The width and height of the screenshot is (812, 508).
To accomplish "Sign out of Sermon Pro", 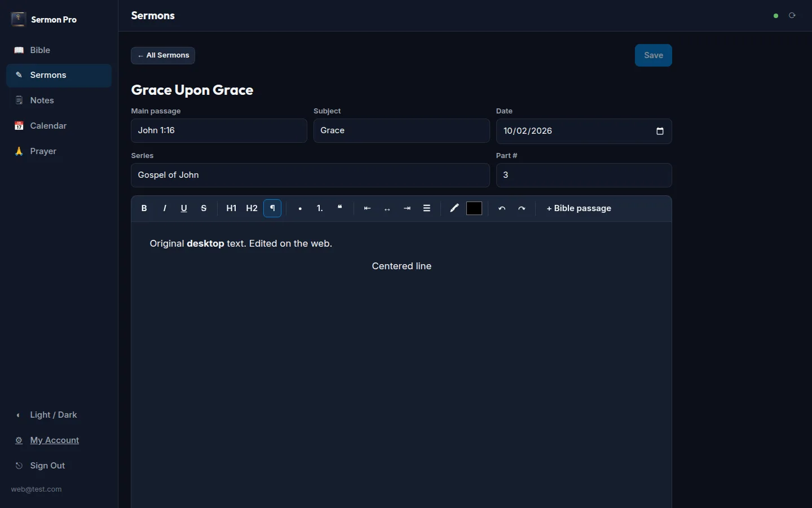I will (59, 466).
